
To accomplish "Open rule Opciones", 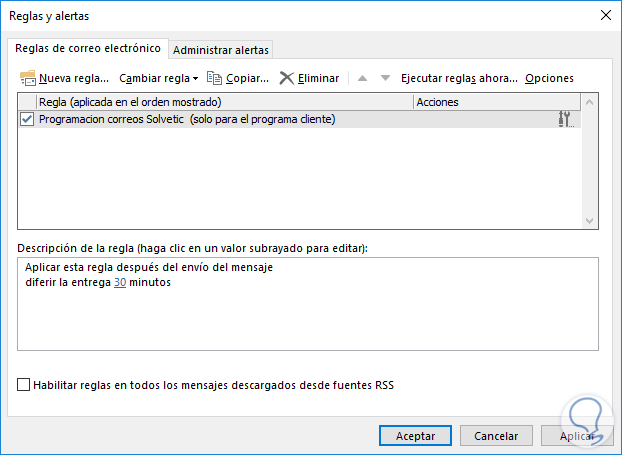I will point(549,77).
